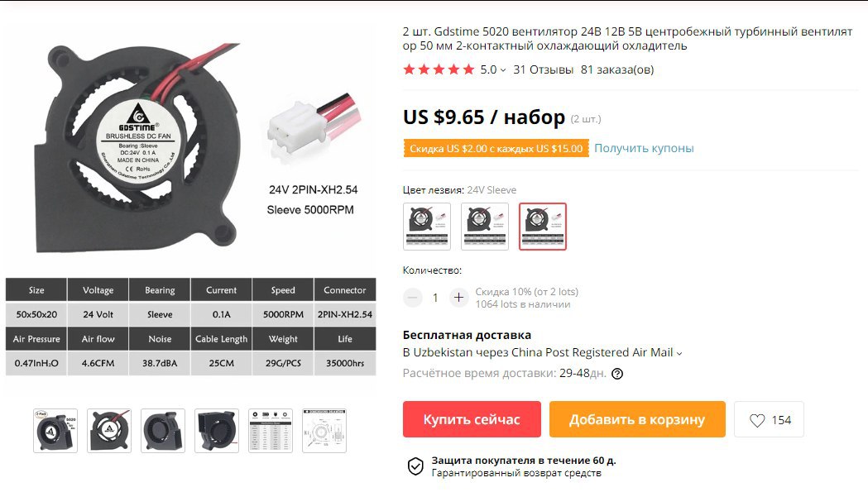Select the second fan variant swatch
Image resolution: width=868 pixels, height=492 pixels.
[485, 227]
